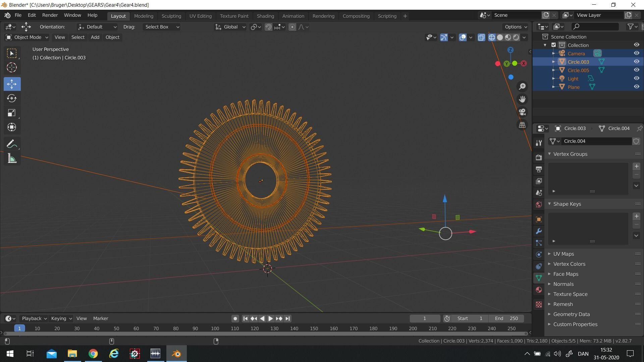Open the Drag Select Box dropdown
The image size is (644, 362).
pyautogui.click(x=162, y=27)
